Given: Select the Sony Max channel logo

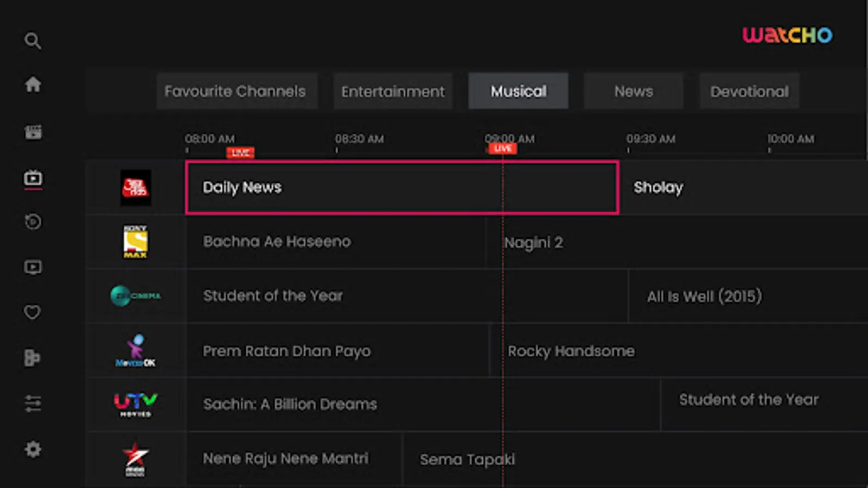Looking at the screenshot, I should (135, 242).
